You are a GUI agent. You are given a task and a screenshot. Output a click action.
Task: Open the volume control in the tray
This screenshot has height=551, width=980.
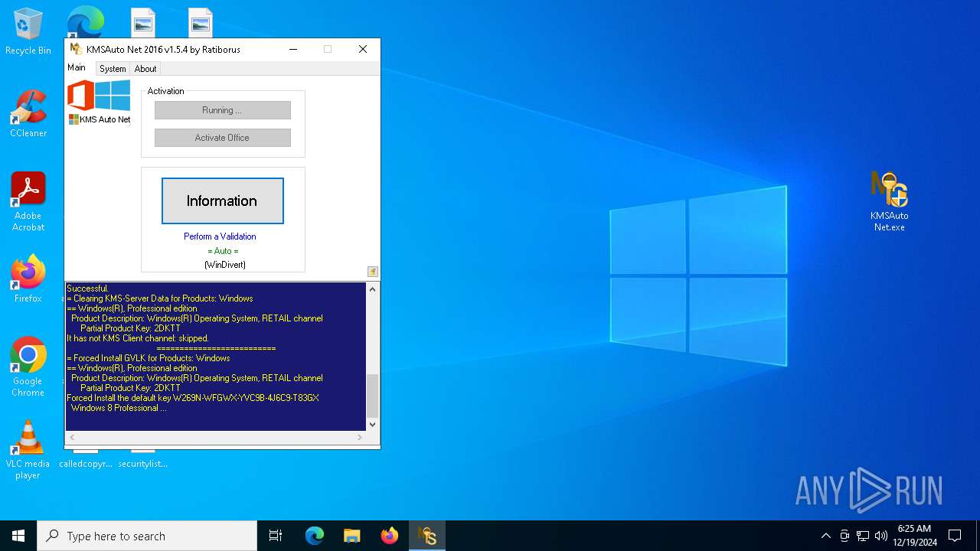(x=881, y=536)
